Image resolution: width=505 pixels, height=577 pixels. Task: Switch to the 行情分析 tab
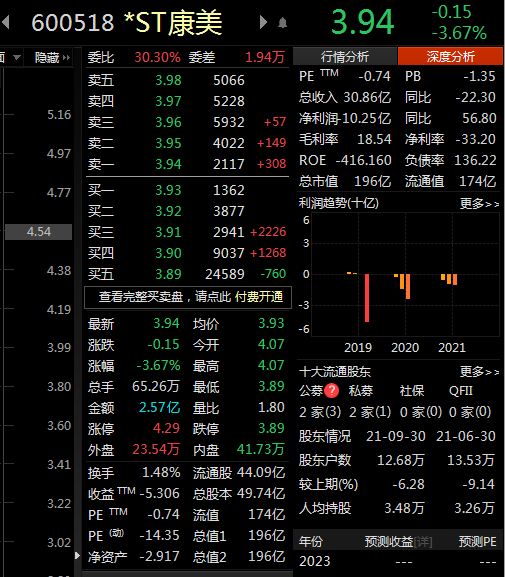[x=345, y=56]
